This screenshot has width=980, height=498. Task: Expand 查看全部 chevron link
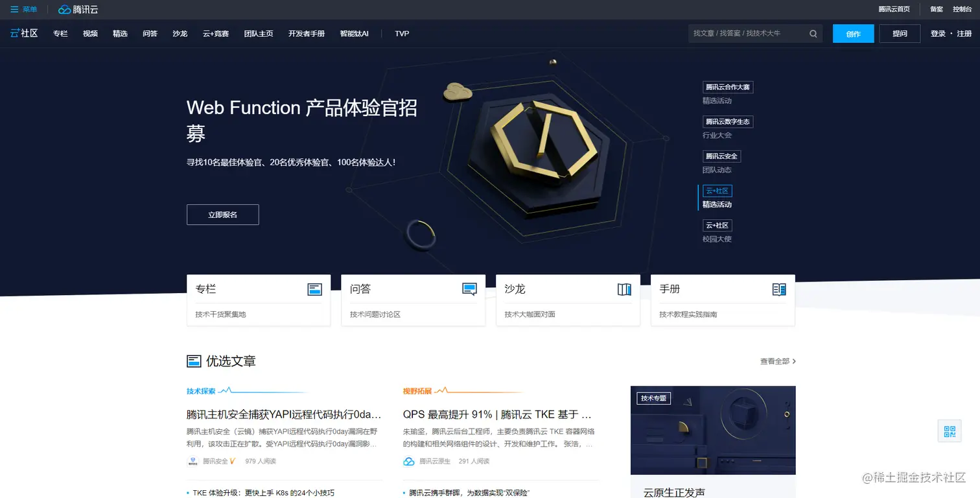pyautogui.click(x=778, y=361)
